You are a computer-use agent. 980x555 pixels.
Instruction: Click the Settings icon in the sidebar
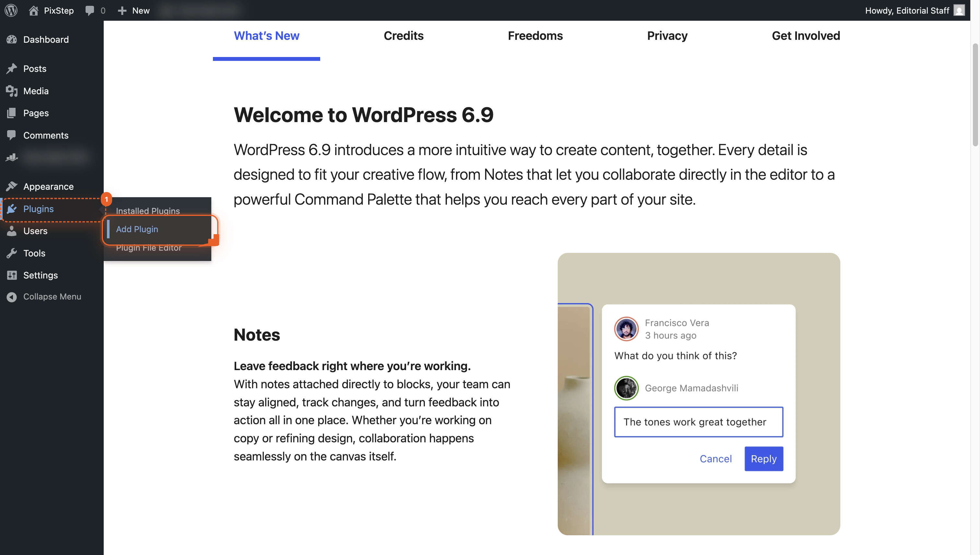12,275
